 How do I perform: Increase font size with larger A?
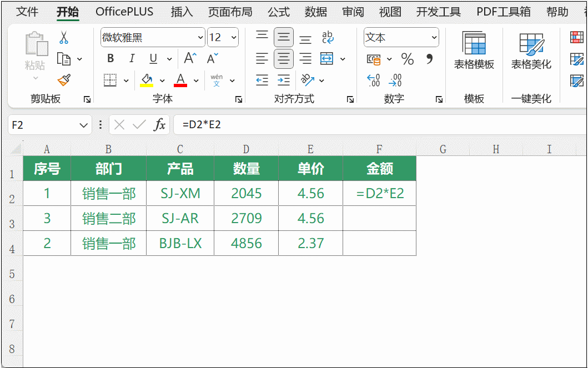point(190,58)
